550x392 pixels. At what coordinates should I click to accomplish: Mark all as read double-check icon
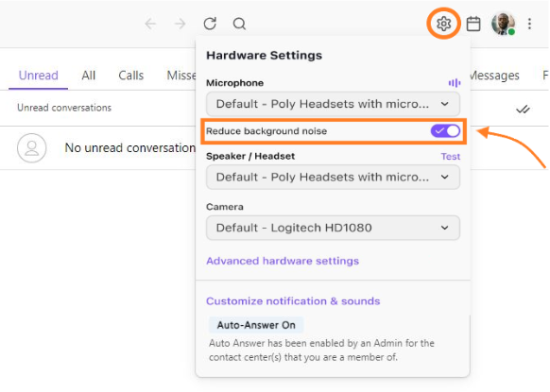(523, 110)
